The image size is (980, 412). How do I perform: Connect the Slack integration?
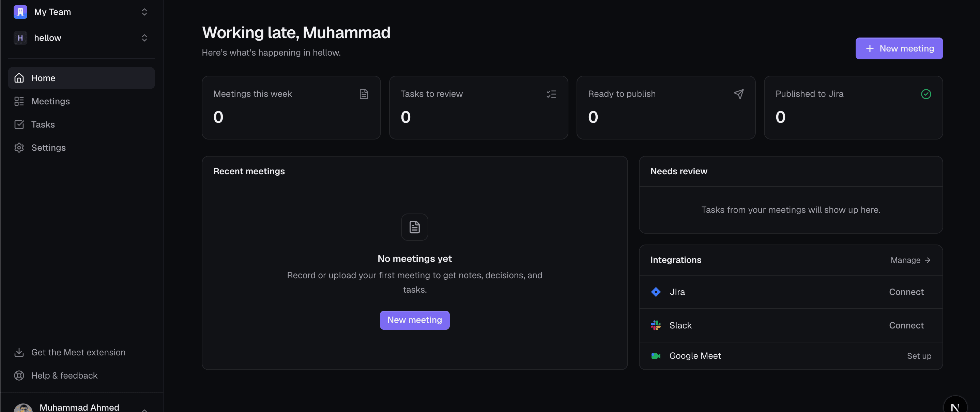click(906, 325)
